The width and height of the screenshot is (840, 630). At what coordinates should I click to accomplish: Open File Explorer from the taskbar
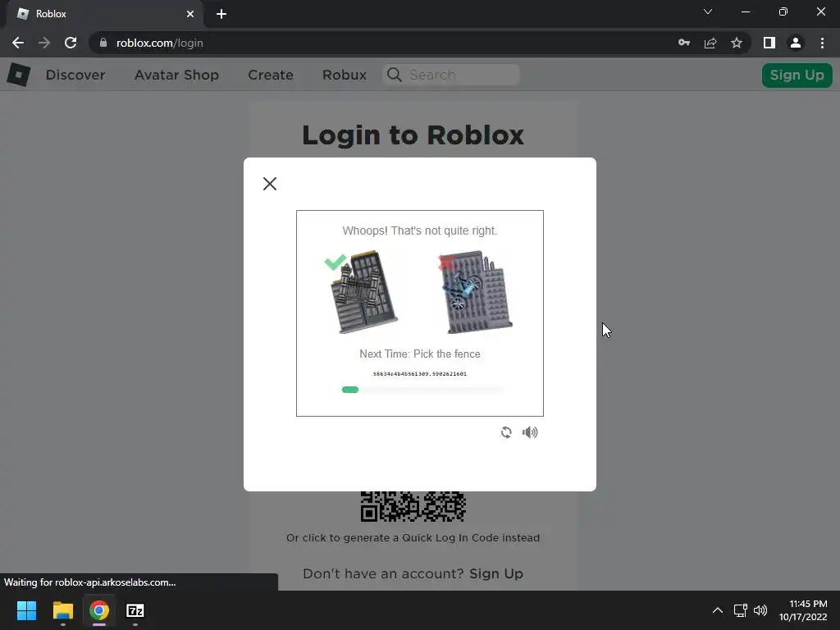tap(62, 610)
